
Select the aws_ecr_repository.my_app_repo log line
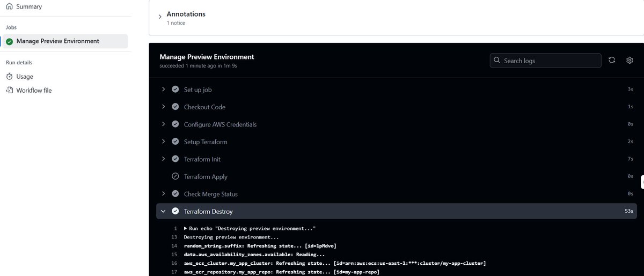(x=282, y=272)
